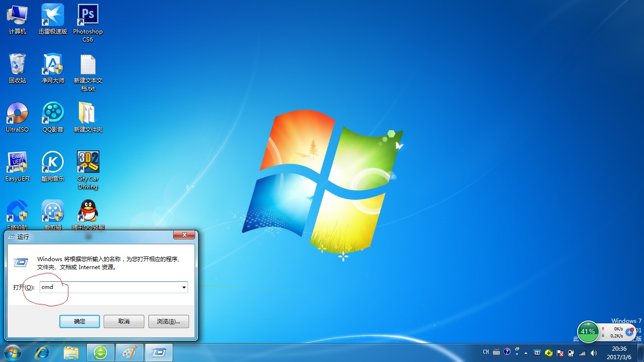Click the UltraISO desktop icon
The image size is (644, 362).
(17, 114)
